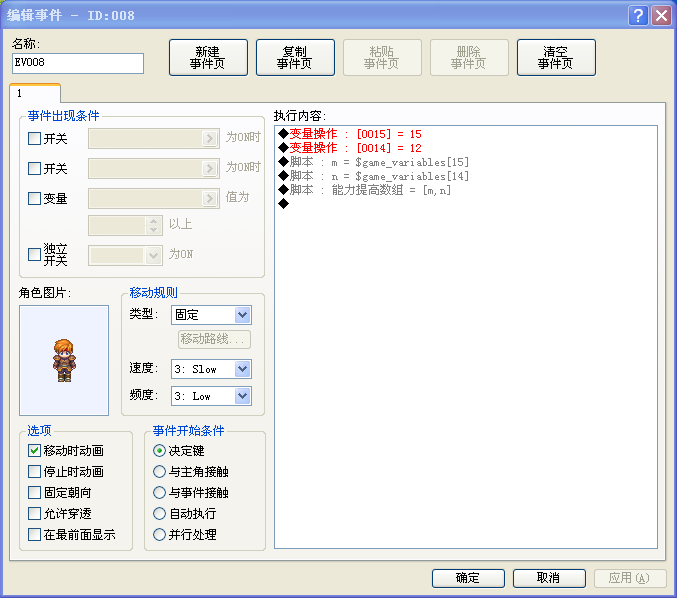Select event page tab 1
This screenshot has height=598, width=677.
point(35,93)
